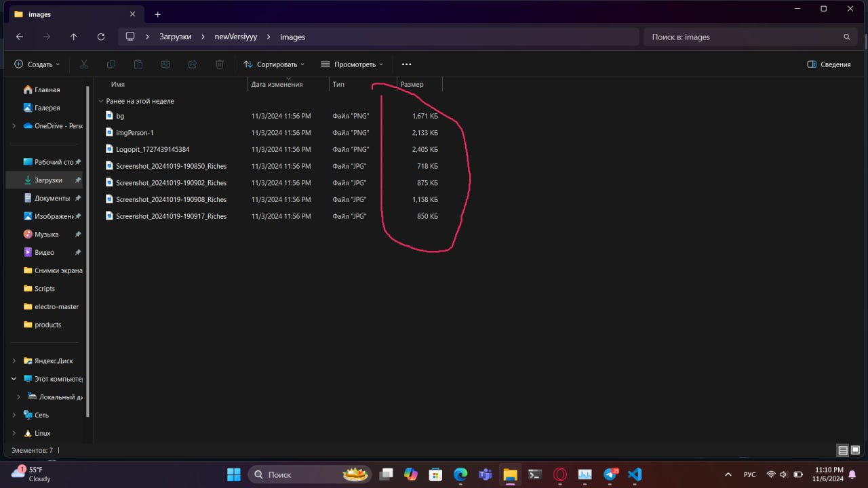Click the 'Поиск в: images' search field

[x=751, y=37]
